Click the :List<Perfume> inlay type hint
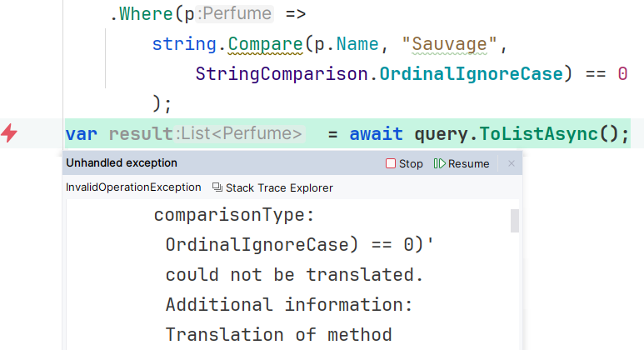 (239, 133)
